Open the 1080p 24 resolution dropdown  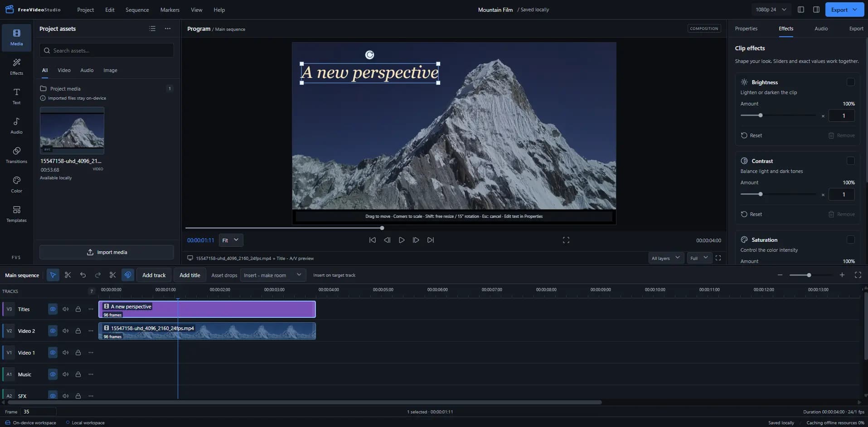(771, 10)
